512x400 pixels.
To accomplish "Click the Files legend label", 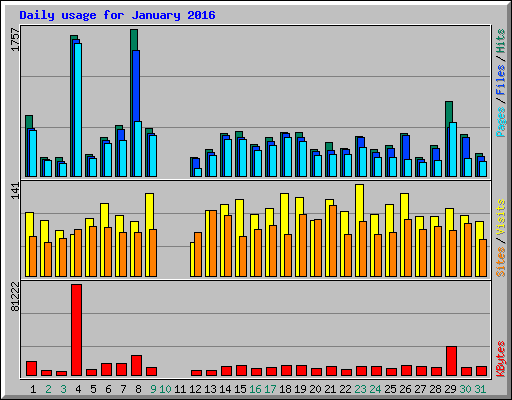I will coord(501,80).
